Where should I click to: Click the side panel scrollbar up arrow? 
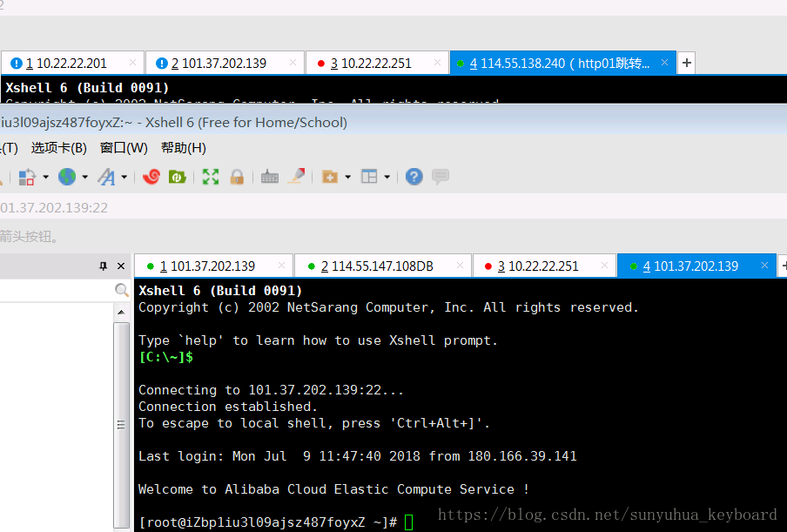121,313
